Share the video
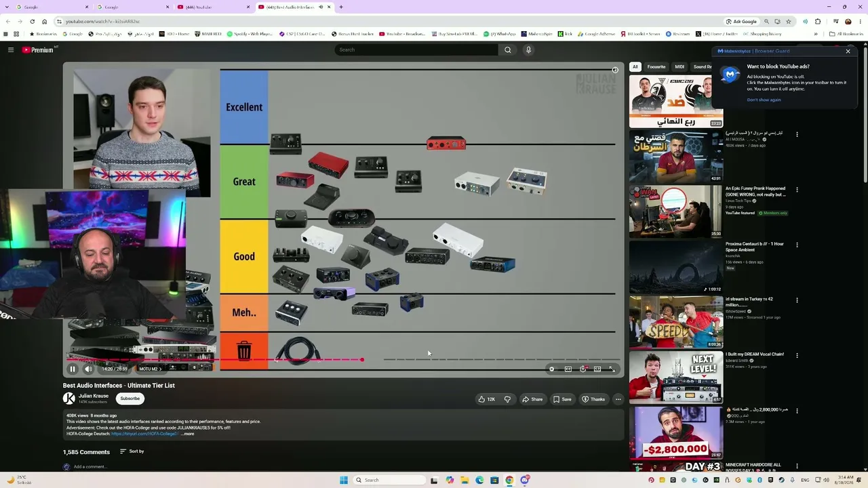 (x=532, y=399)
